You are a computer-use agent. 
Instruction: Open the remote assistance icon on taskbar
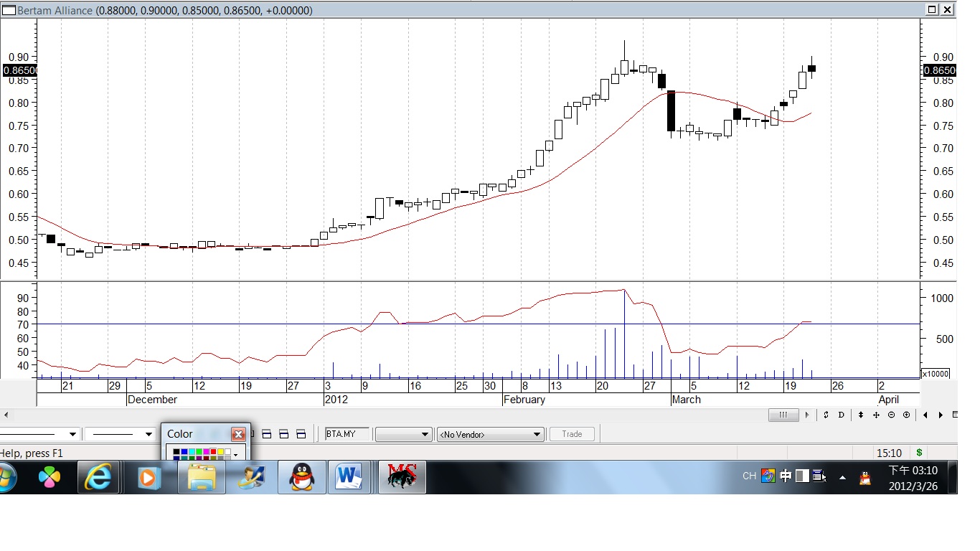tap(252, 477)
